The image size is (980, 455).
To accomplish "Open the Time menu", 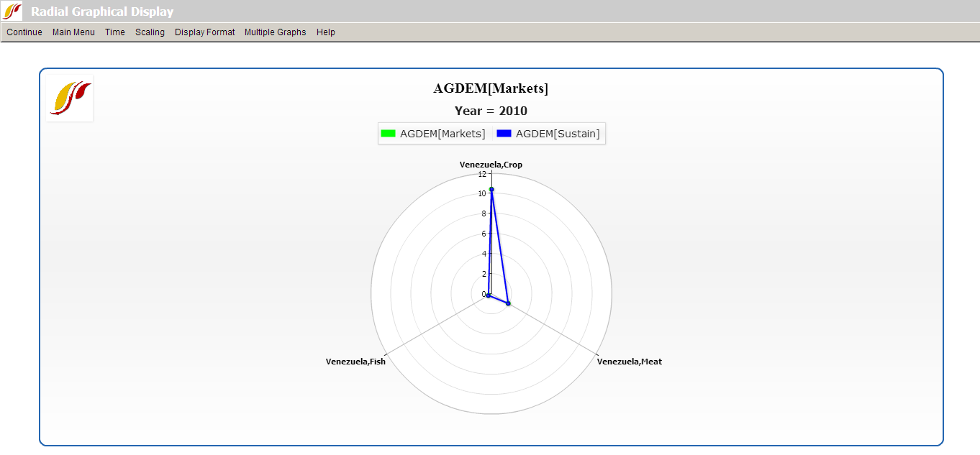I will [x=114, y=32].
